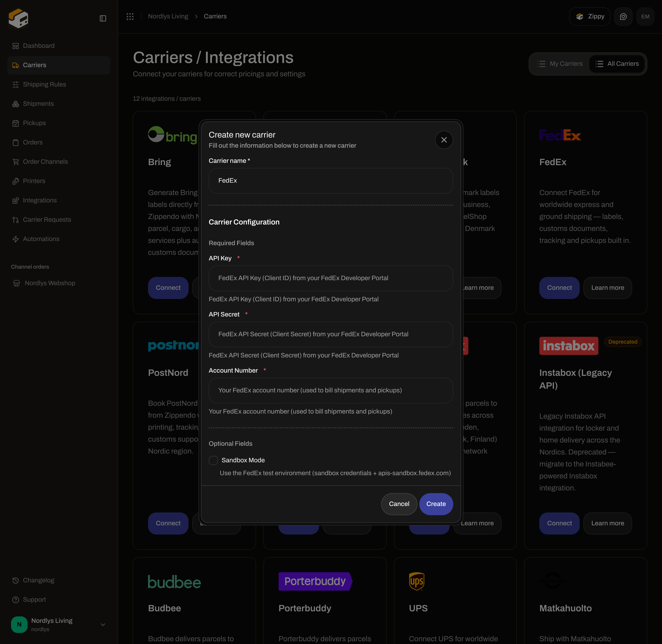Close the Create new carrier dialog
This screenshot has height=644, width=662.
pos(444,140)
